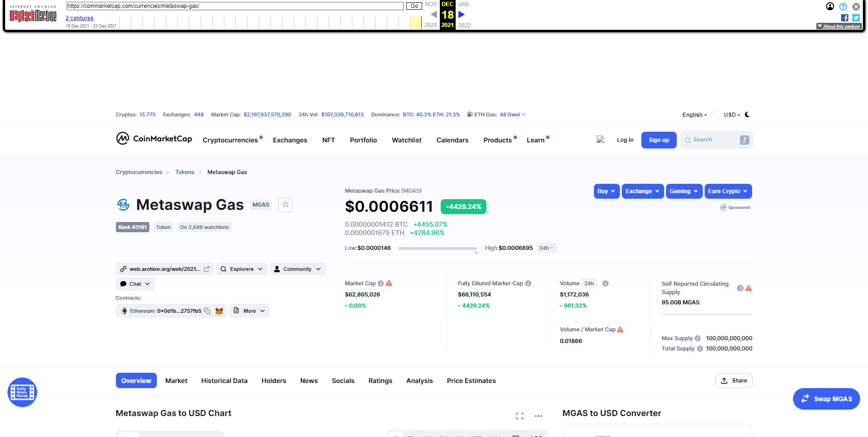Switch to the Market tab

click(176, 381)
